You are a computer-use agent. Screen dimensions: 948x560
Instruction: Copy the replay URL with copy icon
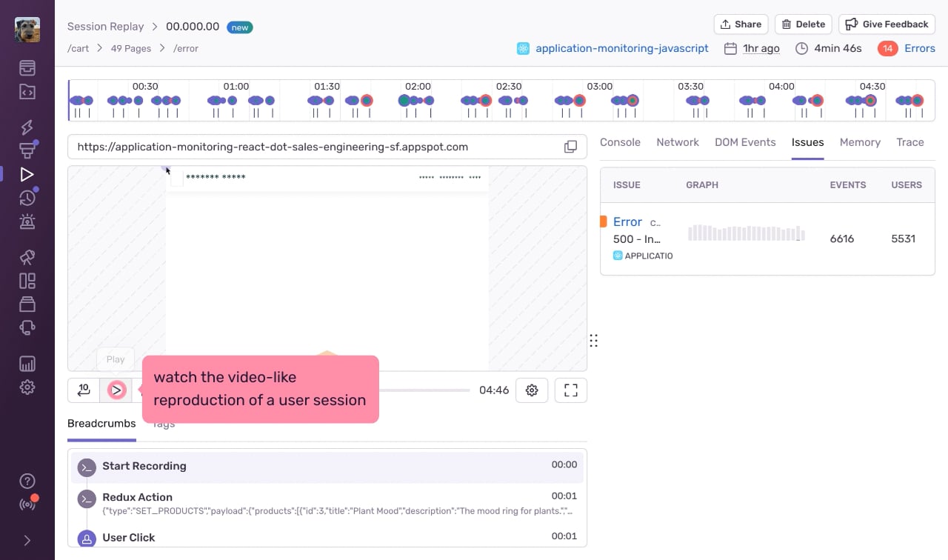click(x=570, y=147)
